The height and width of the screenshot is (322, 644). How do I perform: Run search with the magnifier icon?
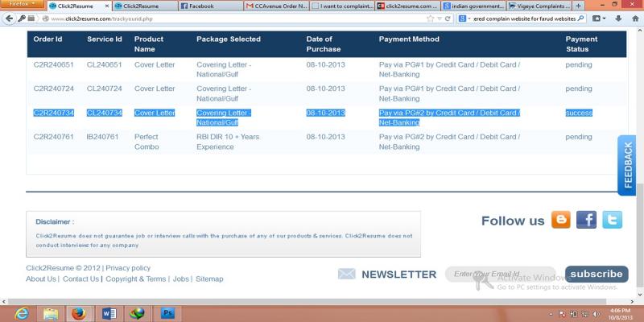click(x=580, y=19)
